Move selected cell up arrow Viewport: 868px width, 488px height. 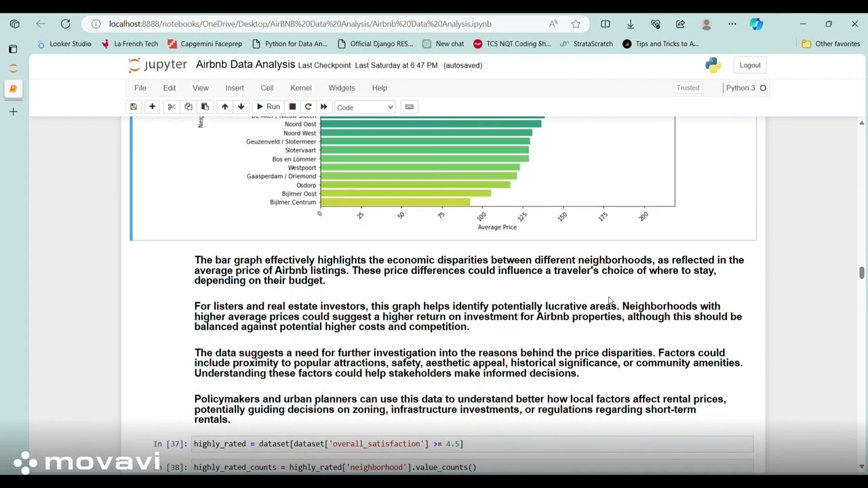pyautogui.click(x=224, y=107)
